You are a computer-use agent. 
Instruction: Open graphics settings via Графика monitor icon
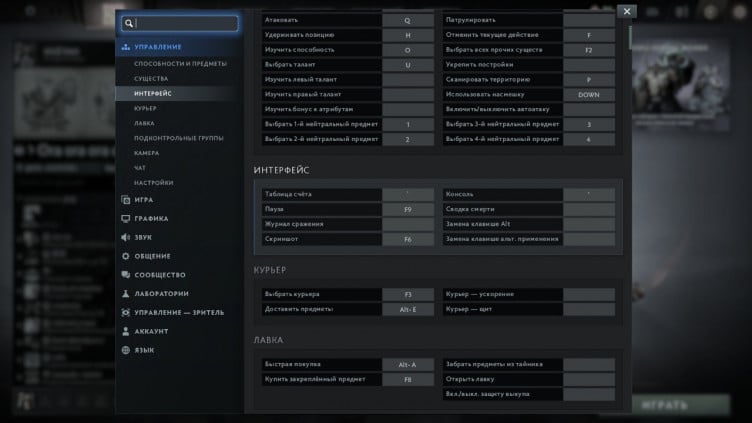[x=124, y=219]
